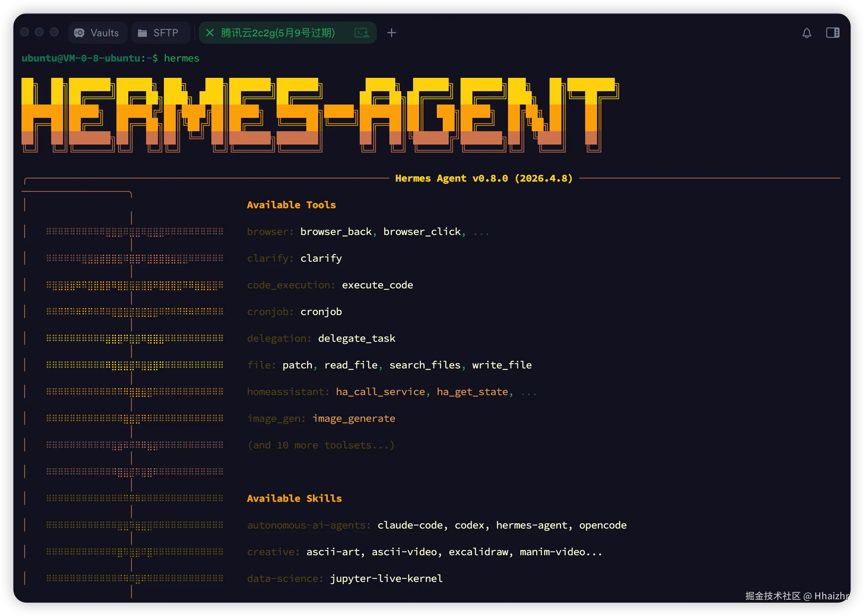Open the Vaults tab
Screen dimensions: 864x616
coord(98,33)
